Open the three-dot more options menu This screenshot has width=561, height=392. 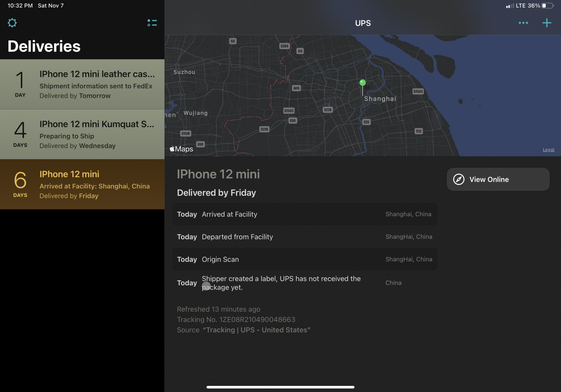click(523, 23)
